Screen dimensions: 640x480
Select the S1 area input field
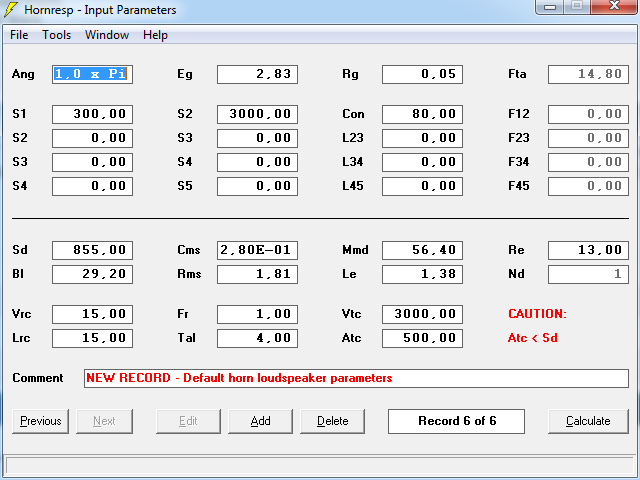click(92, 114)
